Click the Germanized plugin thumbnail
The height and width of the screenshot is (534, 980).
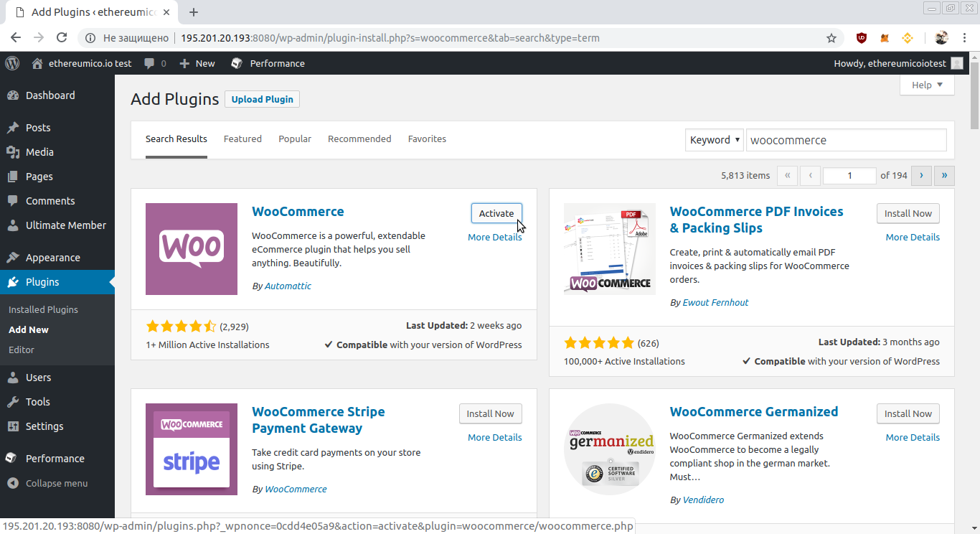[610, 449]
